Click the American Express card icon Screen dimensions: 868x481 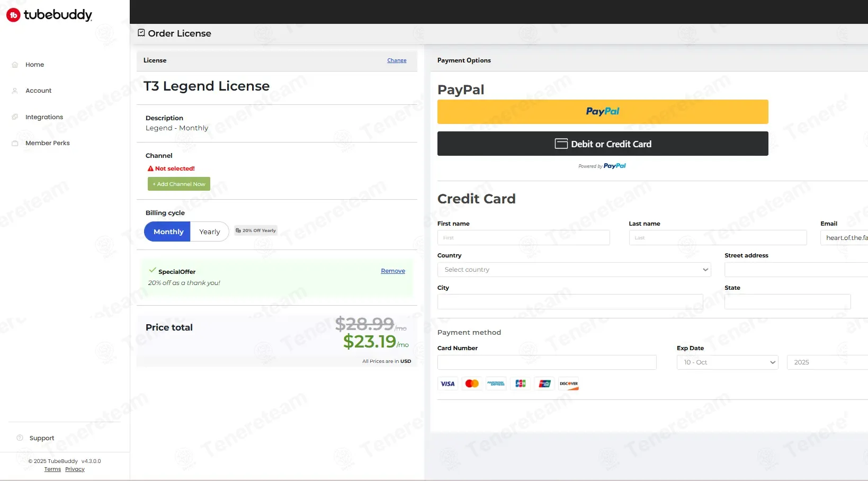[x=496, y=384]
